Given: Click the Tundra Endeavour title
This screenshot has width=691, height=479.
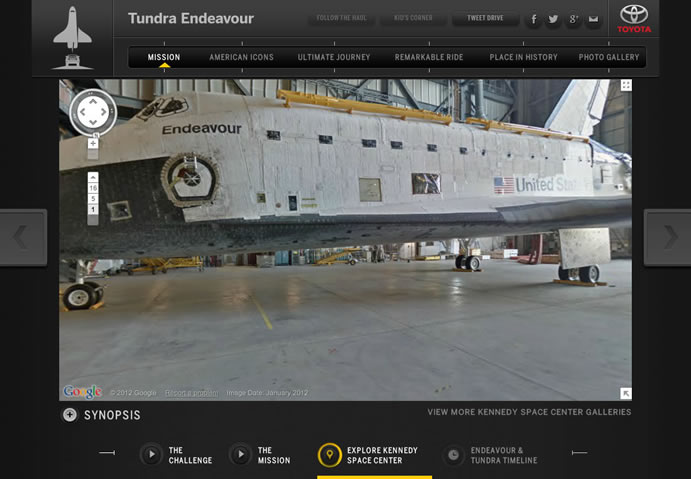Looking at the screenshot, I should tap(191, 19).
